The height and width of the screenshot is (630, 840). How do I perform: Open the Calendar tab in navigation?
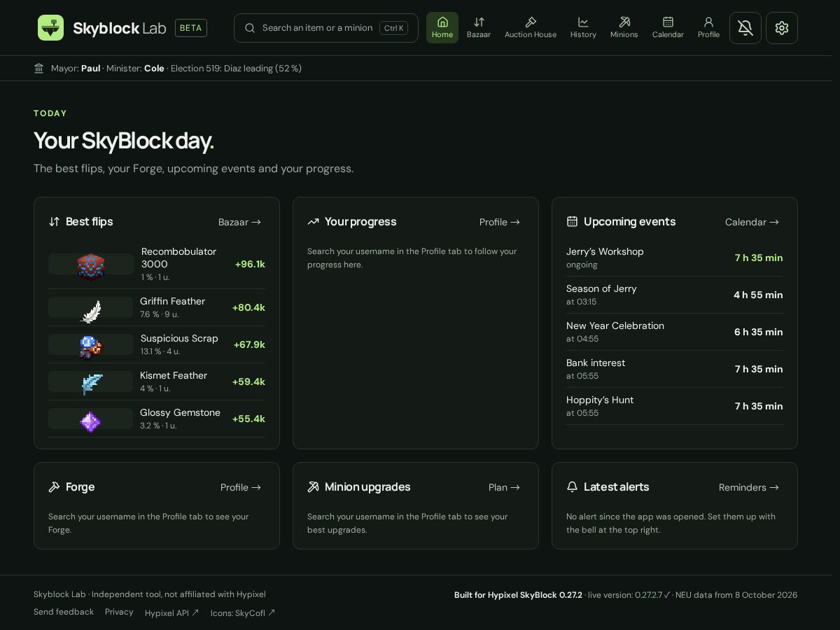tap(668, 28)
